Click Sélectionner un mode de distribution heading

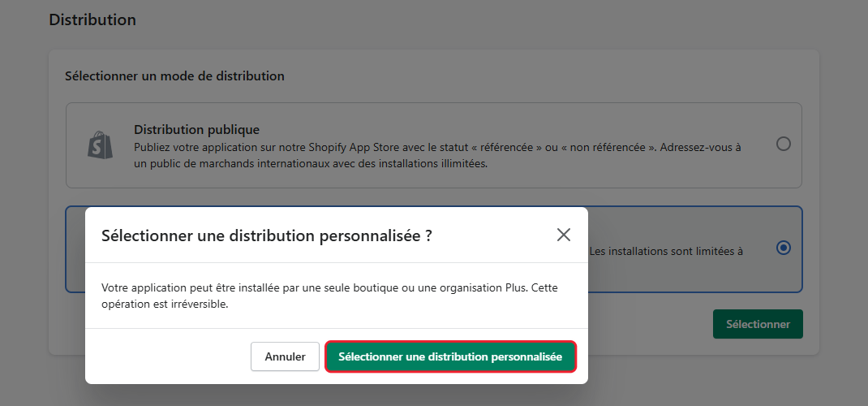pos(174,76)
